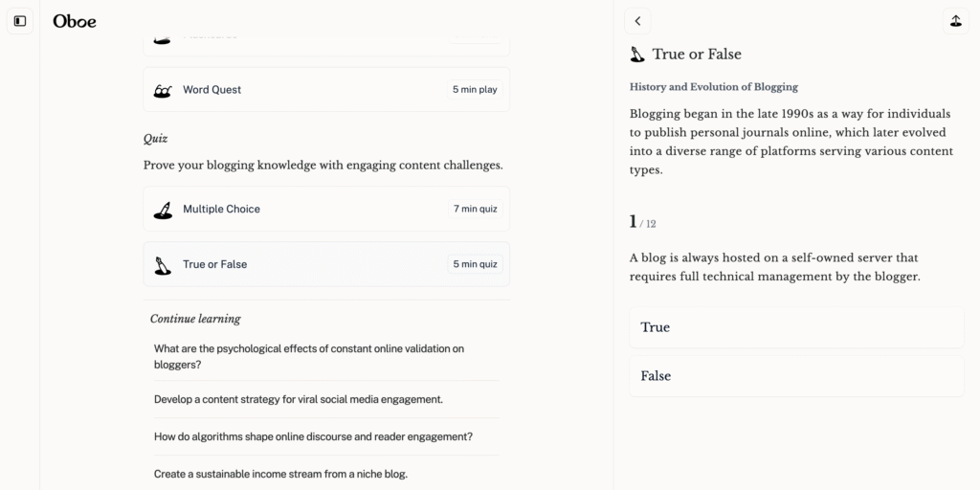Select the False answer option
This screenshot has height=490, width=980.
796,376
